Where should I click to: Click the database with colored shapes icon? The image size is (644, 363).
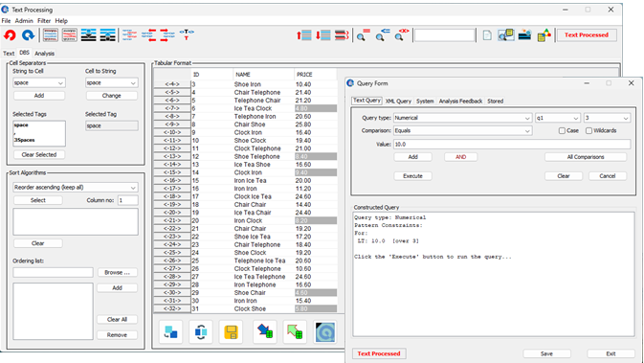[x=544, y=34]
